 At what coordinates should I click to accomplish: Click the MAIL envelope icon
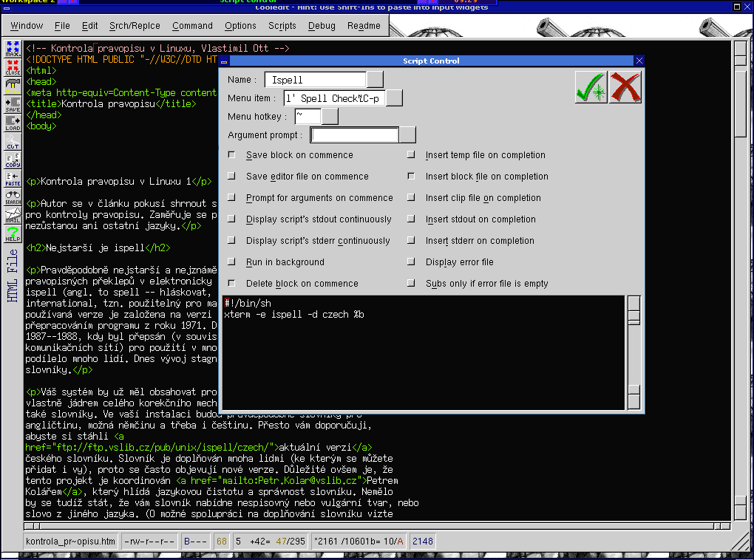click(13, 215)
